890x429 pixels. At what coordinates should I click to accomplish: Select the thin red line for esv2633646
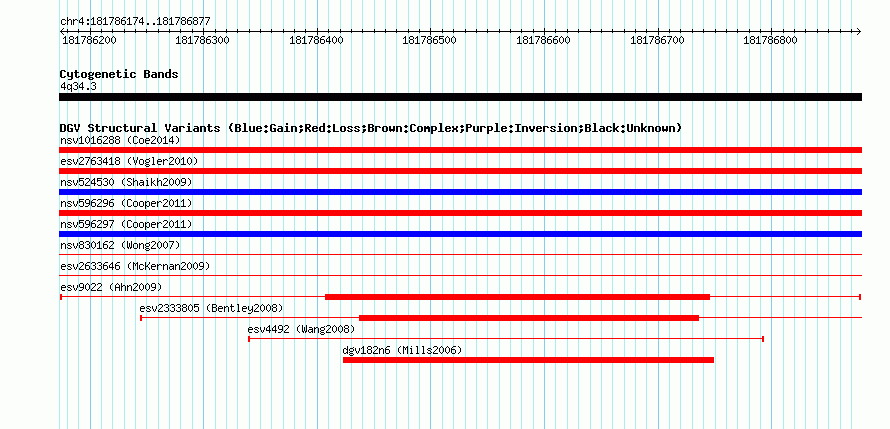[x=460, y=276]
